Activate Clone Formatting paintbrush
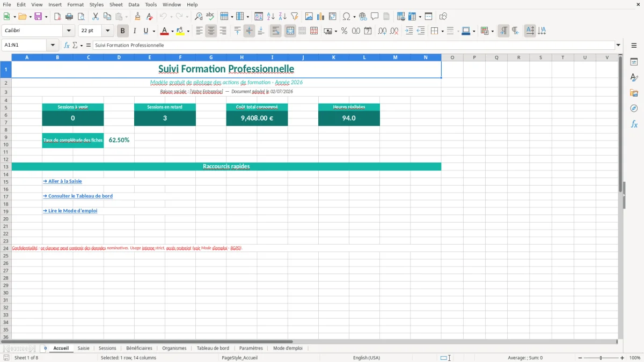The width and height of the screenshot is (644, 362). [x=137, y=17]
